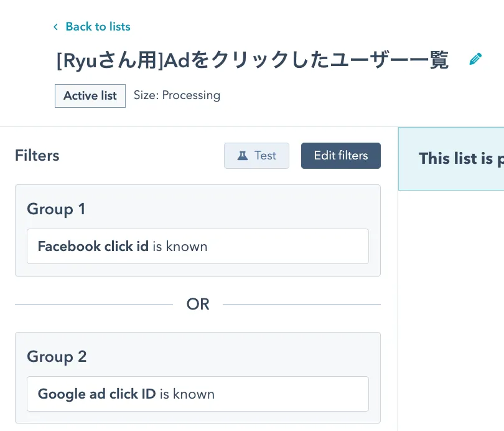The width and height of the screenshot is (504, 431).
Task: Select the list title heading text
Action: coord(252,60)
